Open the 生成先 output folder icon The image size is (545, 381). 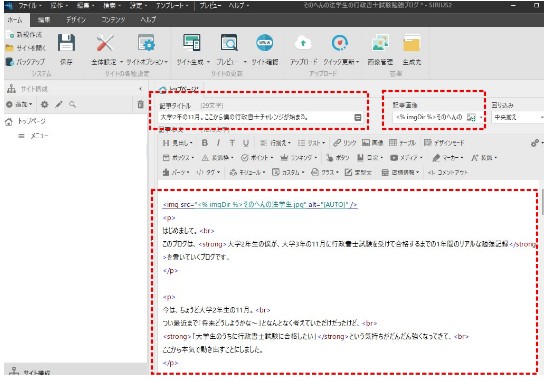tap(412, 43)
